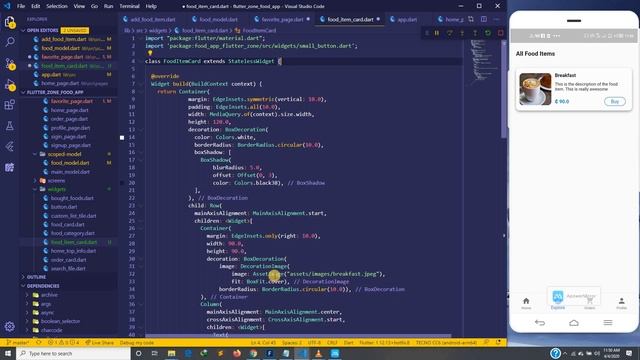640x360 pixels.
Task: Click the lightbulb code action icon
Action: coord(150,53)
